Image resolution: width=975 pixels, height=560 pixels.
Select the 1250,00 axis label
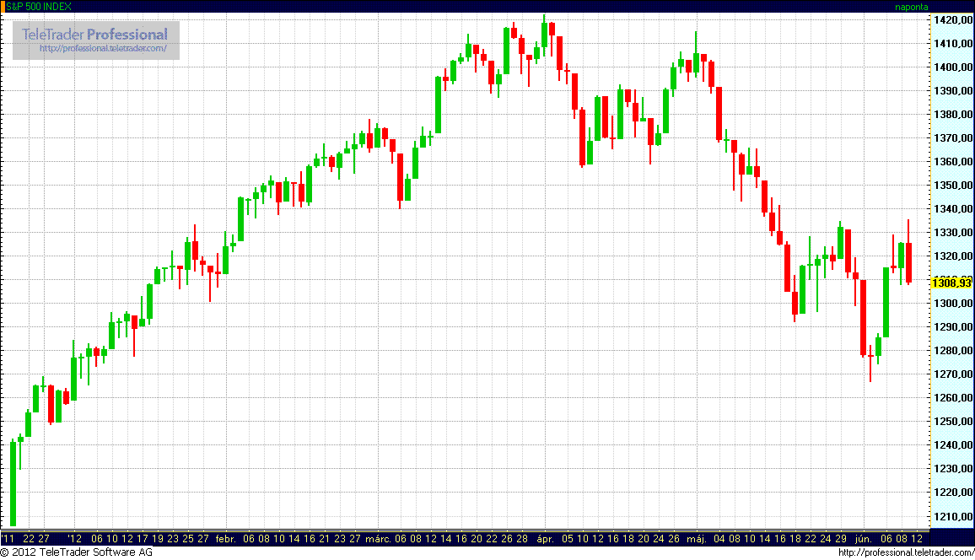(952, 422)
